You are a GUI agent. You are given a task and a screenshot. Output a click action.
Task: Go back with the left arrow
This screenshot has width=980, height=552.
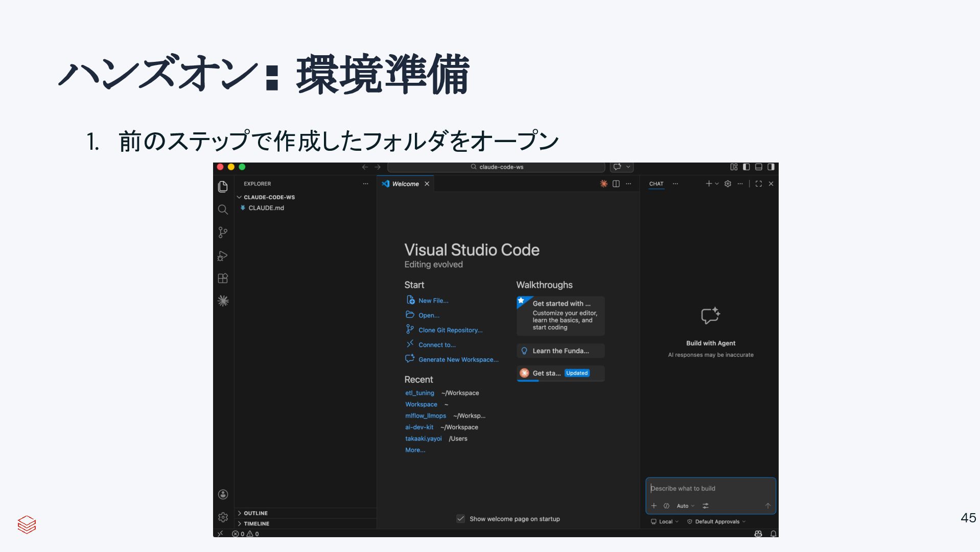(365, 167)
